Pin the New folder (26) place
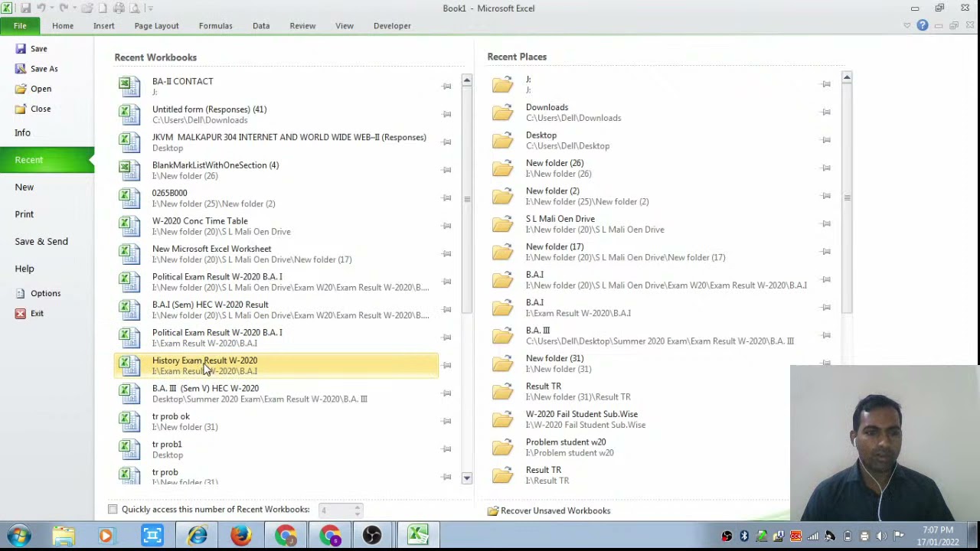This screenshot has height=551, width=980. pyautogui.click(x=826, y=168)
